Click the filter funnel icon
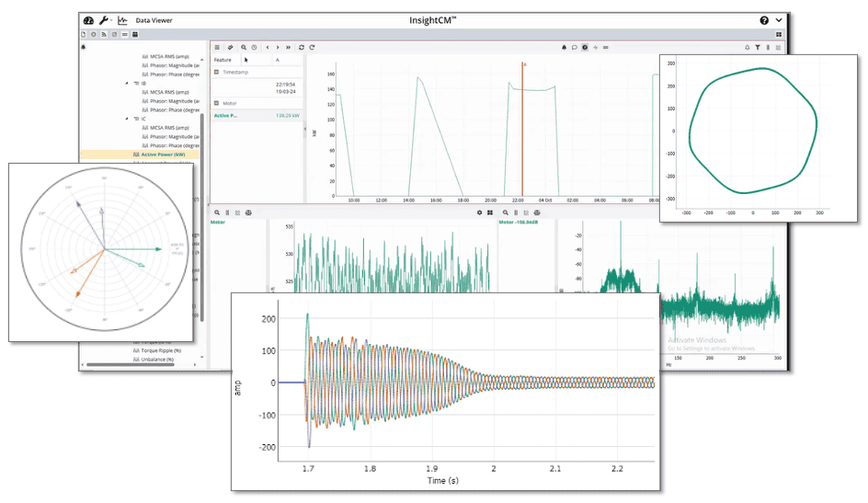The image size is (868, 503). [x=758, y=47]
